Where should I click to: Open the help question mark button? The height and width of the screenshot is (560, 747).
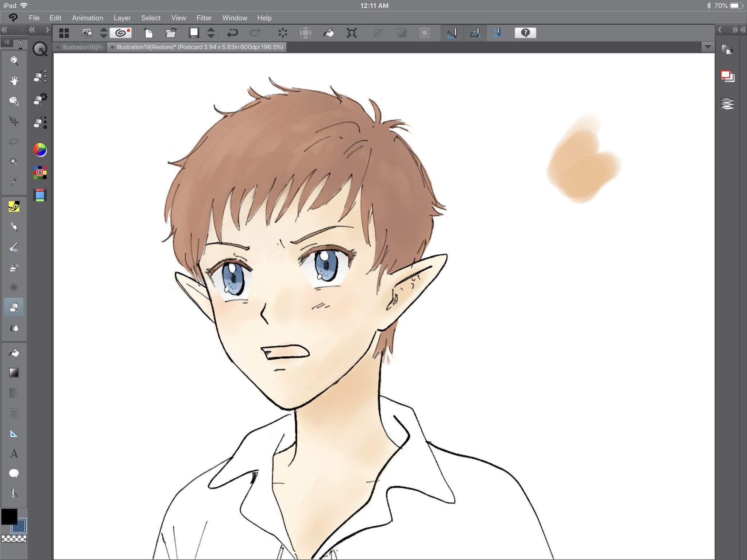(525, 33)
